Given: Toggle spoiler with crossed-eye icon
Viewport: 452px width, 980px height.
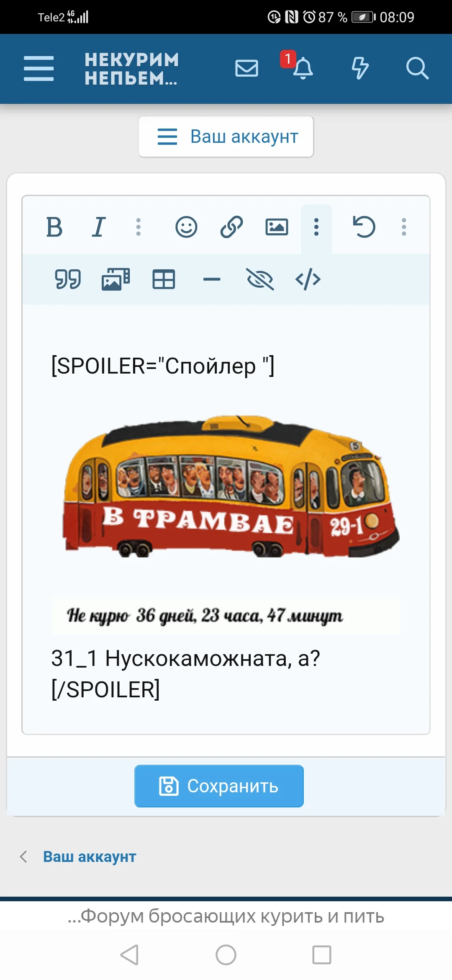Looking at the screenshot, I should (x=260, y=279).
